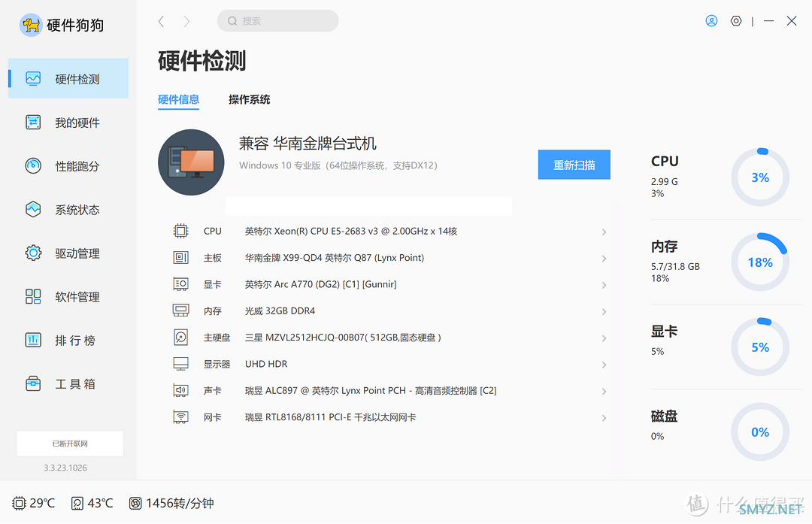Open the 系统状态 sidebar icon
Viewport: 812px width, 524px height.
click(33, 209)
